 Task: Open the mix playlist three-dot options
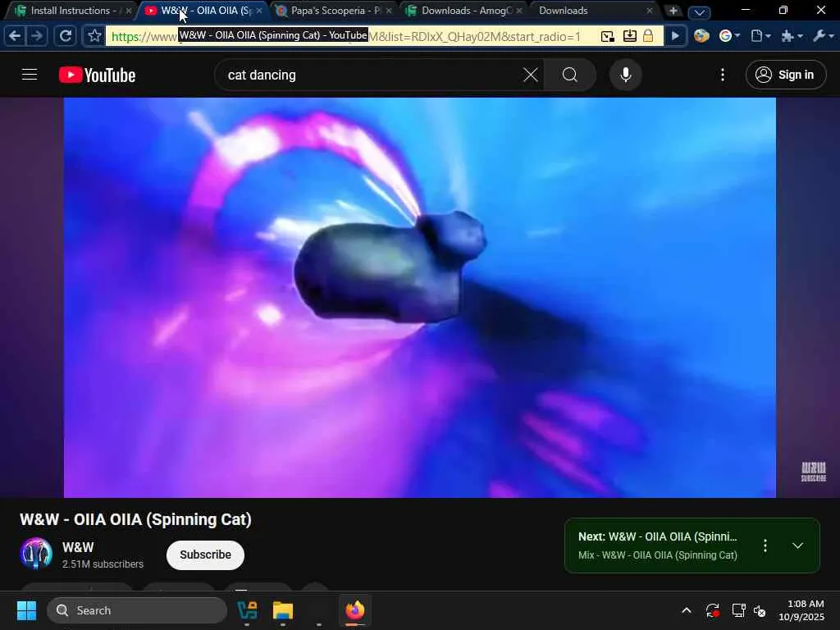pos(765,546)
